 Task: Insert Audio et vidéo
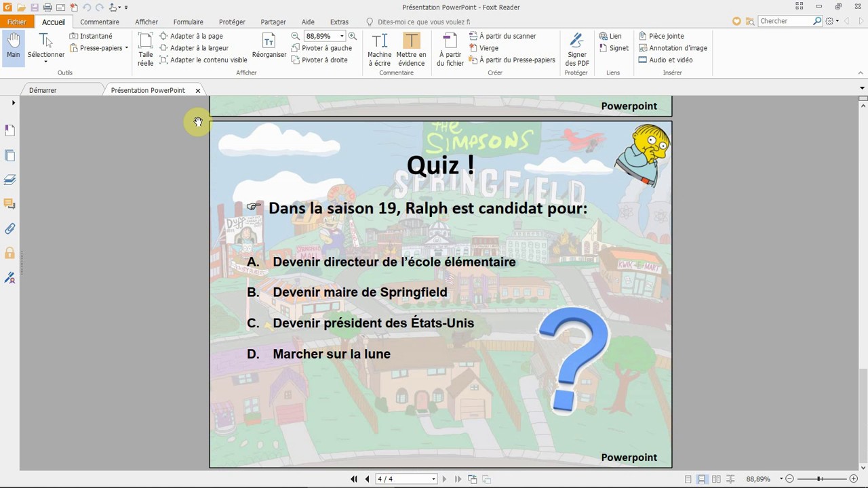point(665,60)
